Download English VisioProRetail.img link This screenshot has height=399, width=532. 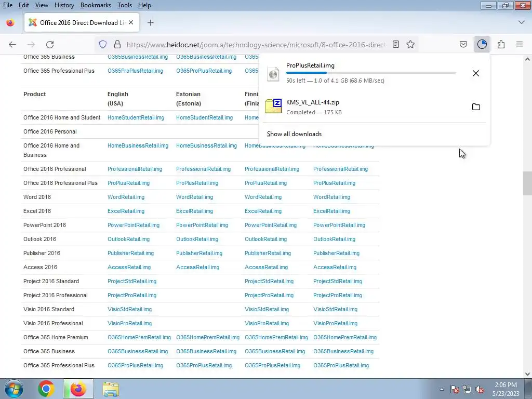[x=129, y=323]
